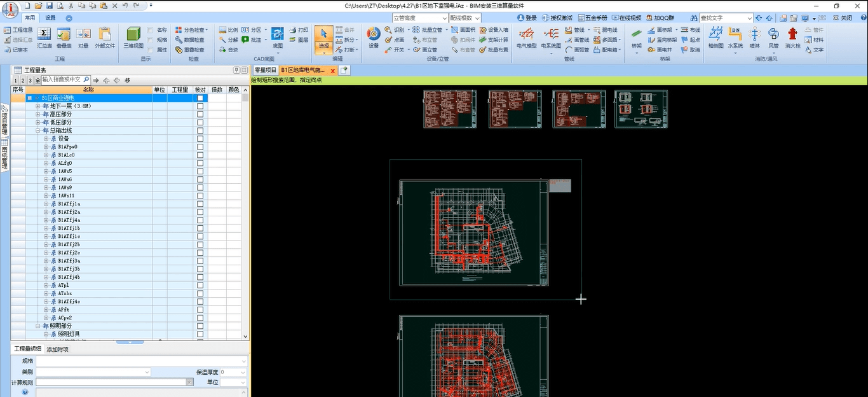This screenshot has height=397, width=868.
Task: Click the 输入拼音或中文 search field
Action: point(62,80)
